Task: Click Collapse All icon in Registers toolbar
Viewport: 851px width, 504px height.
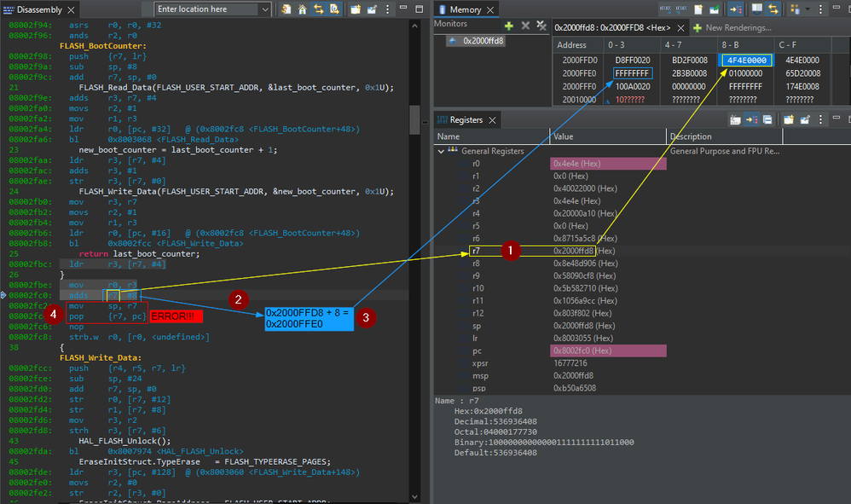Action: click(768, 119)
